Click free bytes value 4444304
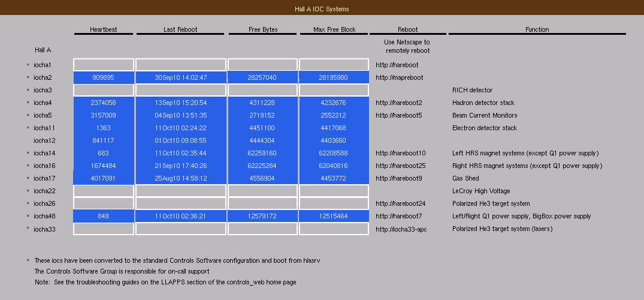 coord(262,140)
